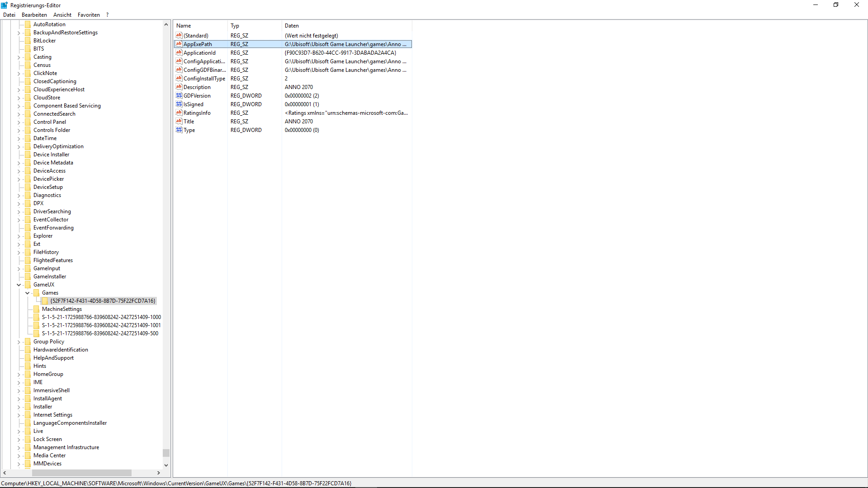
Task: Select the Internet Settings registry key
Action: pyautogui.click(x=52, y=415)
